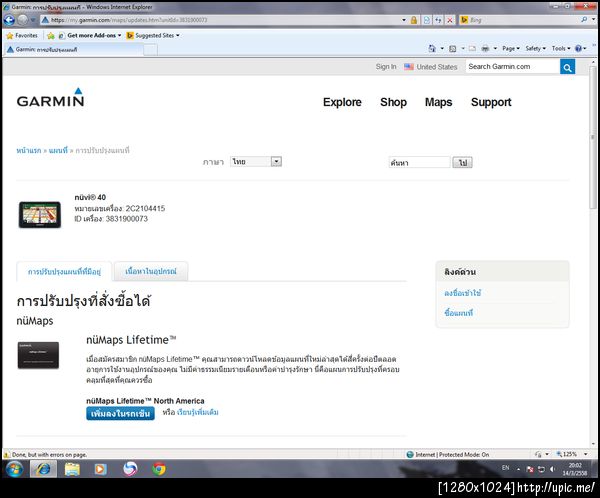The width and height of the screenshot is (600, 498).
Task: Click the security lock icon in address bar
Action: click(x=414, y=20)
